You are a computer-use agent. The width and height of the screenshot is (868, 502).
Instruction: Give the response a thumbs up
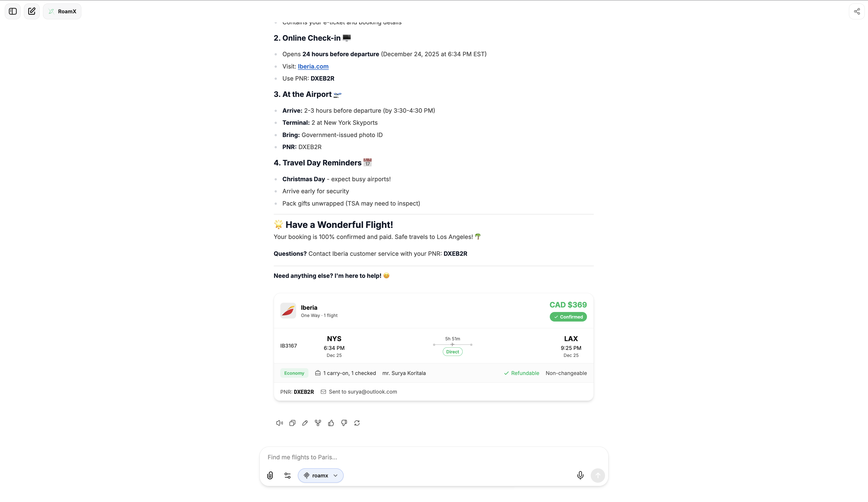pos(331,423)
